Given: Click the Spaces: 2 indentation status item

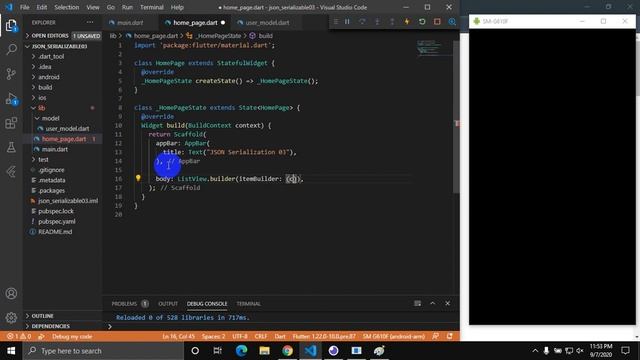Looking at the screenshot, I should [x=213, y=336].
